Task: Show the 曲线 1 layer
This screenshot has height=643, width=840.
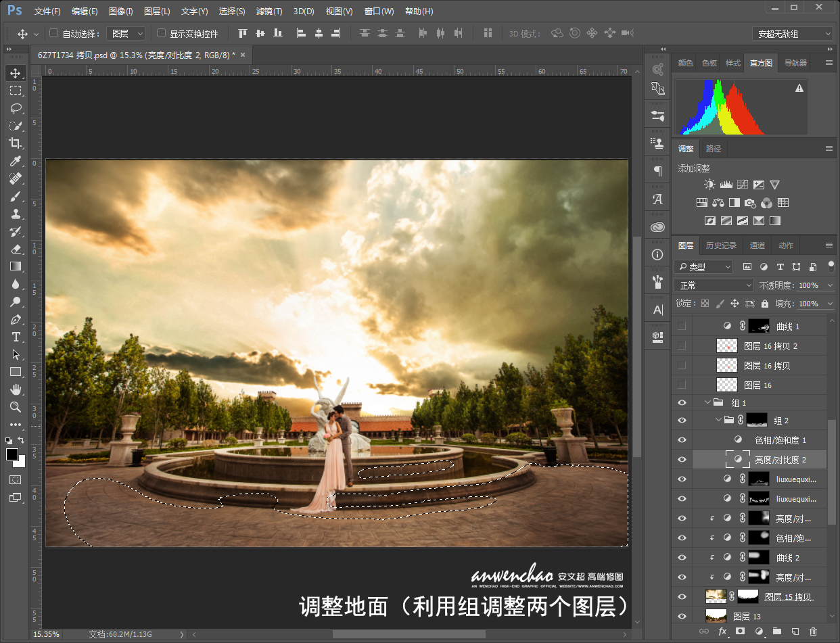Action: tap(682, 326)
